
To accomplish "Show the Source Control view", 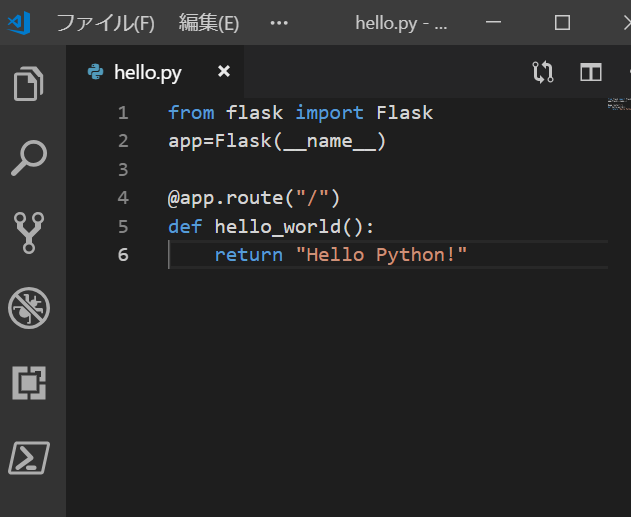I will tap(30, 233).
